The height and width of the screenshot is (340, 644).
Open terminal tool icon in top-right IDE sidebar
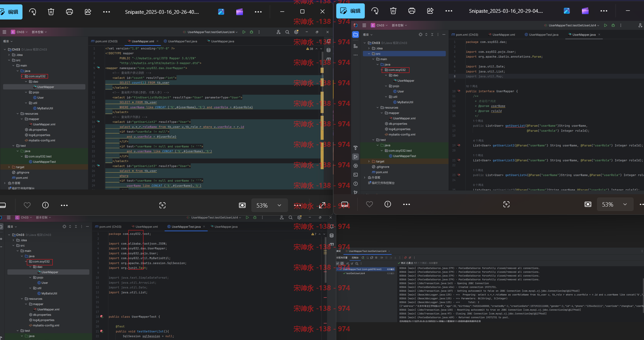(x=355, y=175)
